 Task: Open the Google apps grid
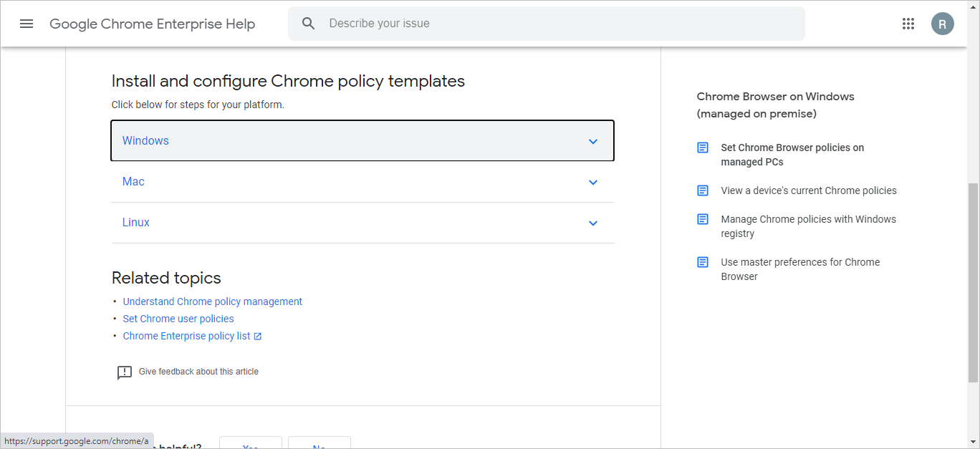pyautogui.click(x=908, y=23)
